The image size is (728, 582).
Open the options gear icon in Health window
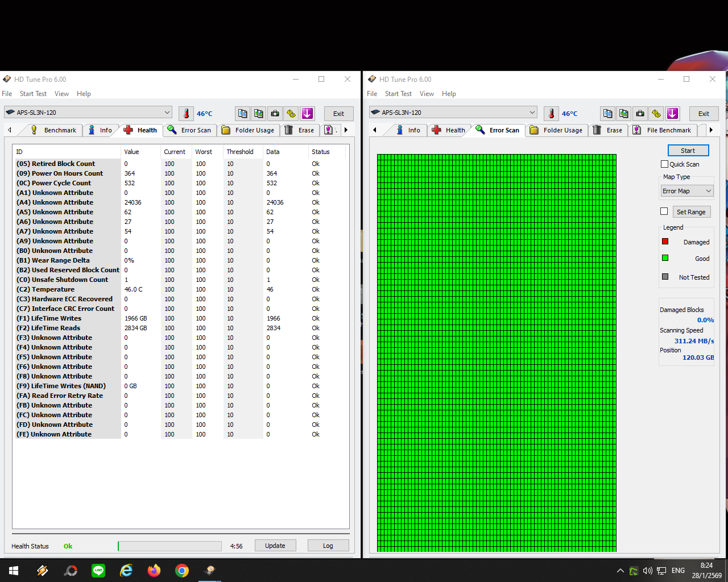pyautogui.click(x=291, y=114)
